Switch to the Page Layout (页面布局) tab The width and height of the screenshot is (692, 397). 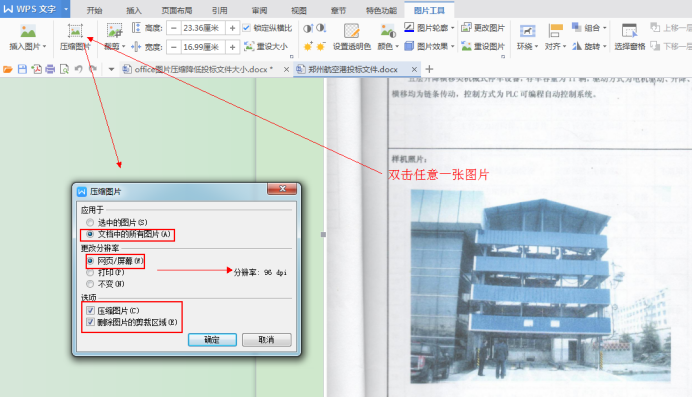point(177,10)
